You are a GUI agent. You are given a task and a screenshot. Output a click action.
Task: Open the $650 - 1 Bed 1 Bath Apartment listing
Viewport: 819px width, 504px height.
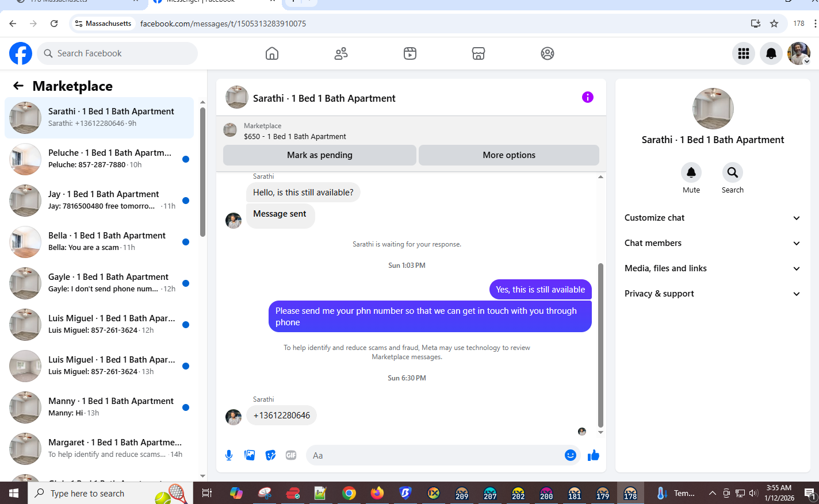click(x=295, y=137)
